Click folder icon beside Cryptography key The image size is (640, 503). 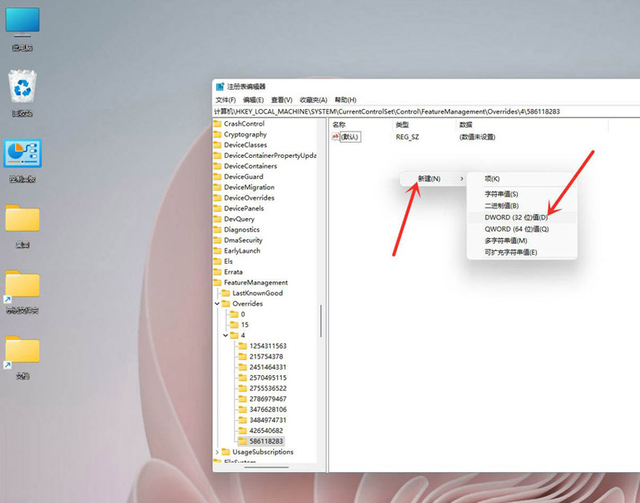[x=218, y=134]
